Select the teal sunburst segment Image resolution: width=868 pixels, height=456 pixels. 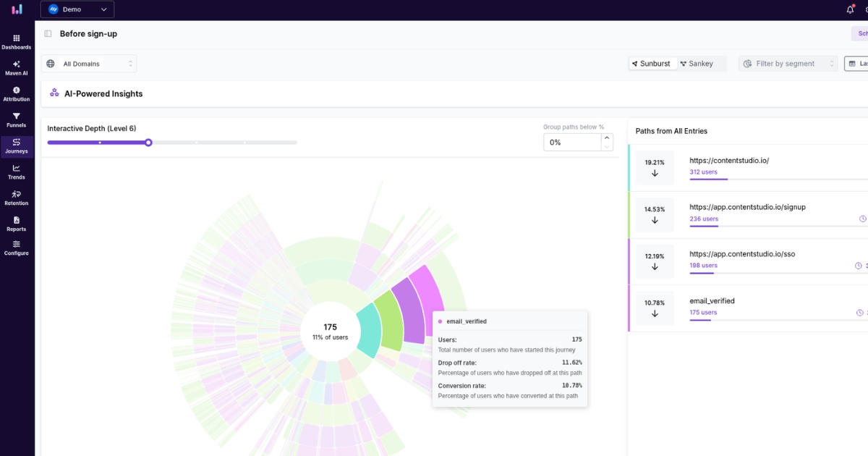(x=369, y=330)
